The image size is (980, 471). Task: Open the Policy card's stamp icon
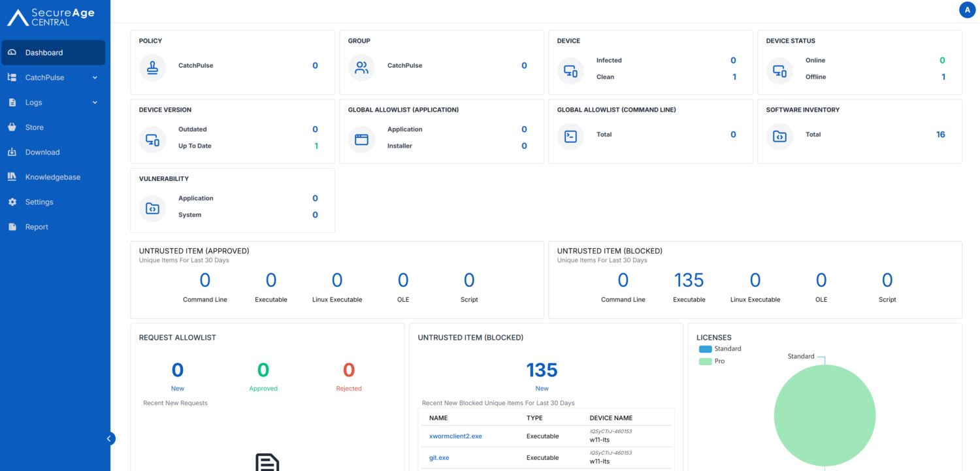(x=152, y=65)
